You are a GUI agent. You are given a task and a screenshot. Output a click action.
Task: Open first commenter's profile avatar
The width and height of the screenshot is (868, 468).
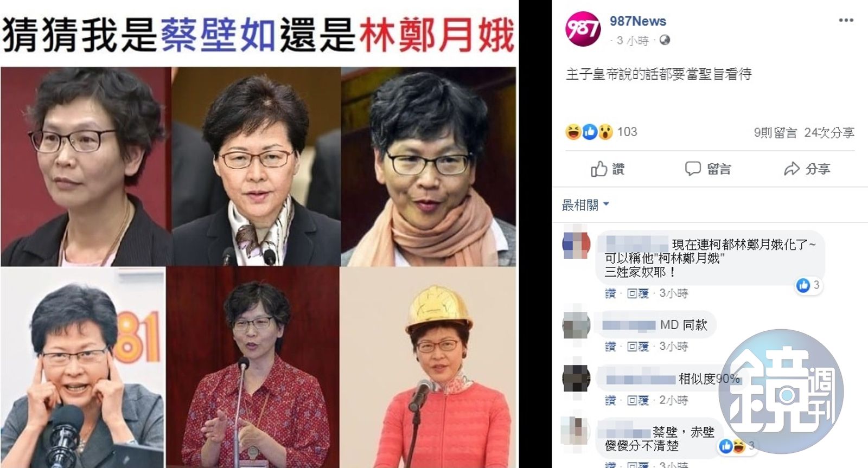[x=576, y=245]
